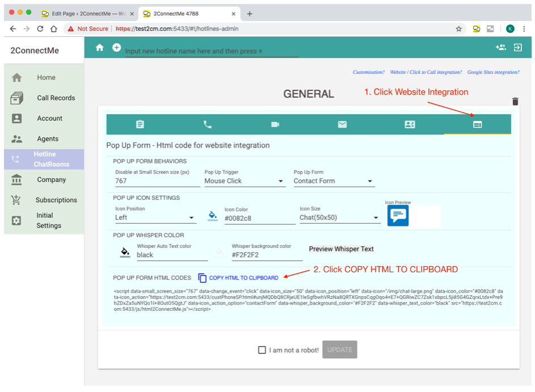
Task: Click the browser back arrow
Action: pyautogui.click(x=13, y=29)
